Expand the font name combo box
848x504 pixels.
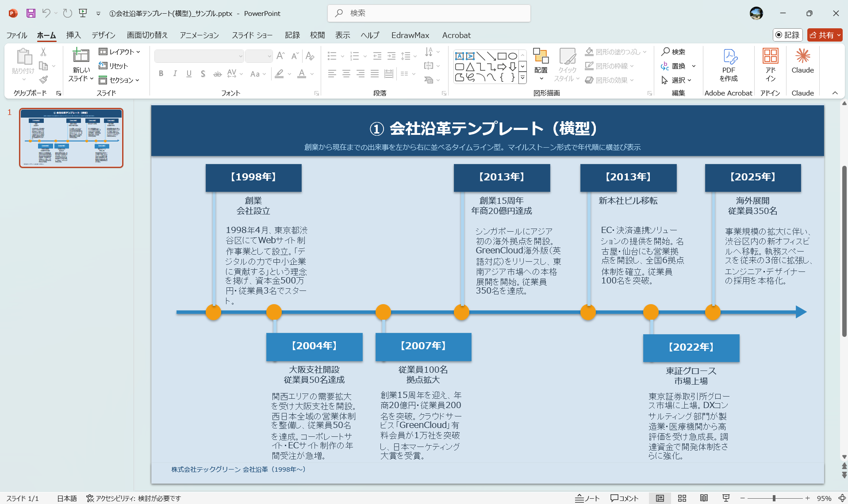241,56
